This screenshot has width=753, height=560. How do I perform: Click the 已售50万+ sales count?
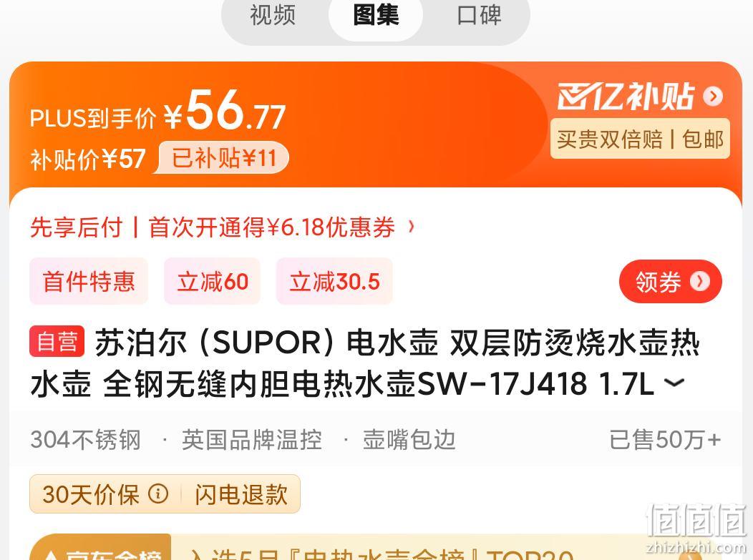click(665, 440)
